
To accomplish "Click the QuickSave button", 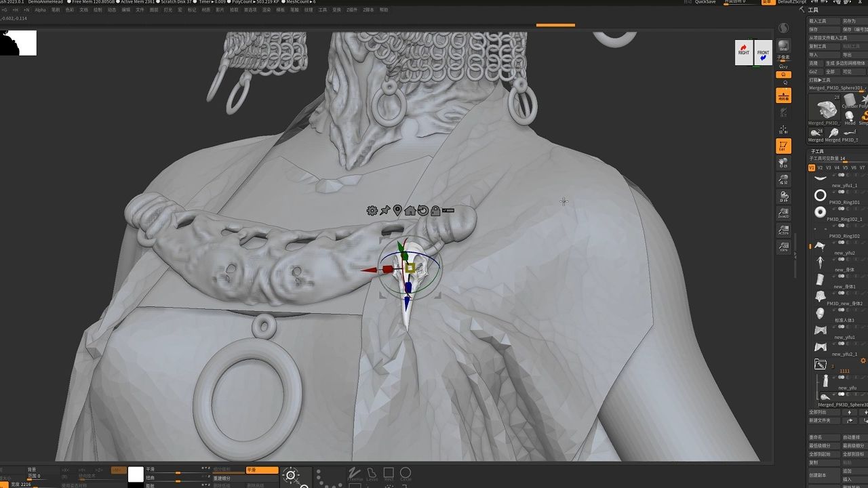I will pos(705,2).
